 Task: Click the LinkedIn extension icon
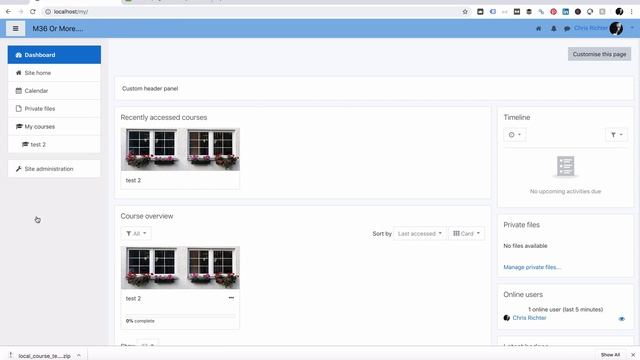click(x=565, y=11)
